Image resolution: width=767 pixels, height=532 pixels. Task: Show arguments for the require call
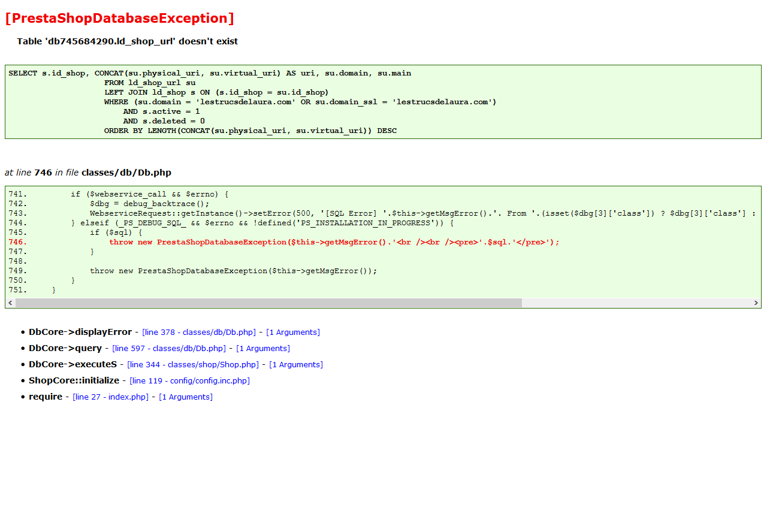(x=186, y=397)
